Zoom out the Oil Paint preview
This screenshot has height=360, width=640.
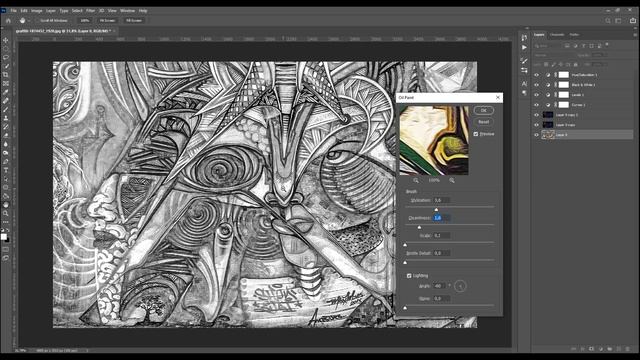click(416, 180)
